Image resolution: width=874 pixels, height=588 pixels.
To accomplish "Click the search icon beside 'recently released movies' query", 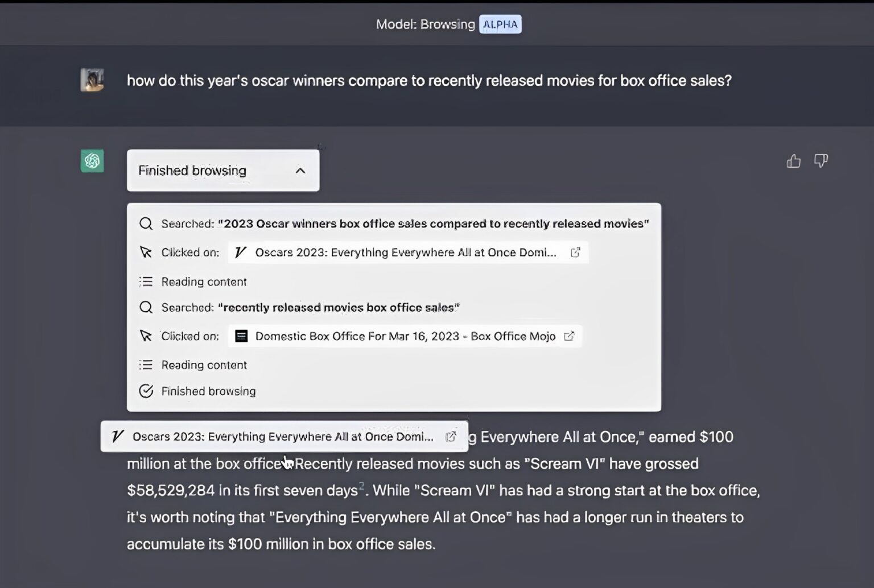I will (x=146, y=307).
